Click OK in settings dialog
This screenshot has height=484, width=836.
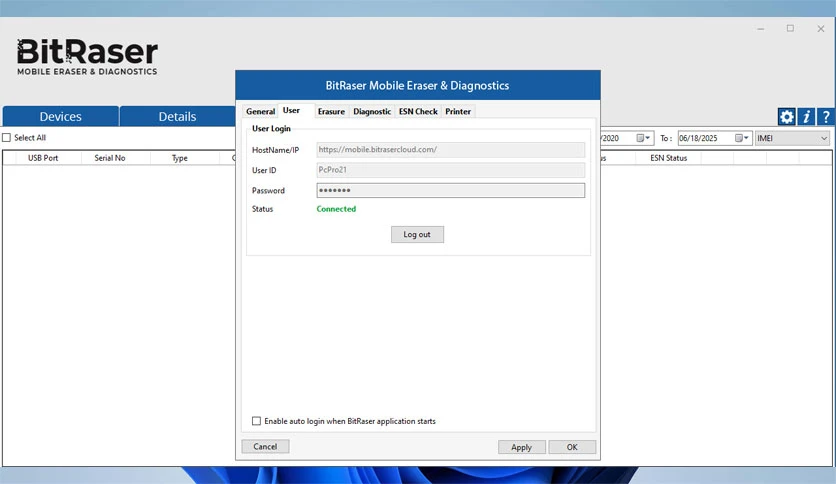pyautogui.click(x=572, y=447)
